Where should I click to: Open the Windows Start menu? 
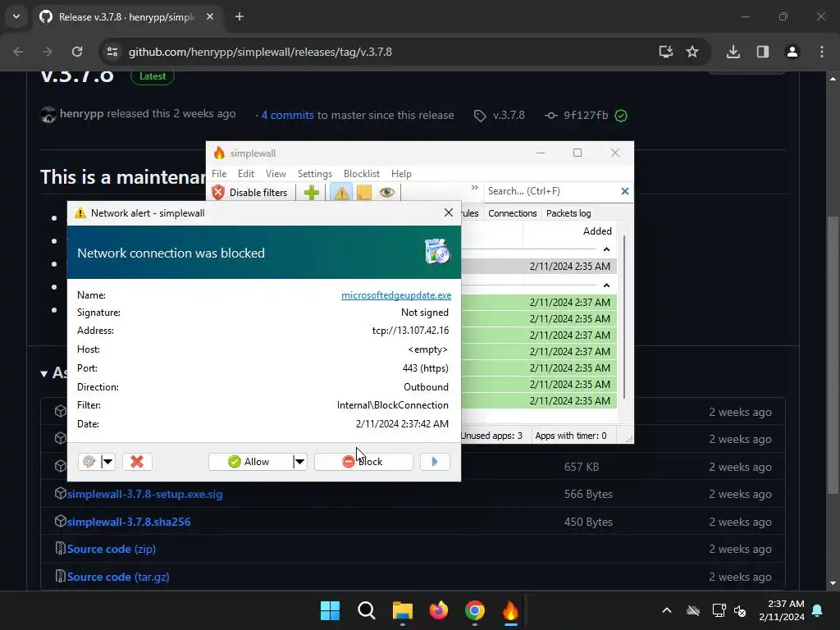pyautogui.click(x=330, y=610)
